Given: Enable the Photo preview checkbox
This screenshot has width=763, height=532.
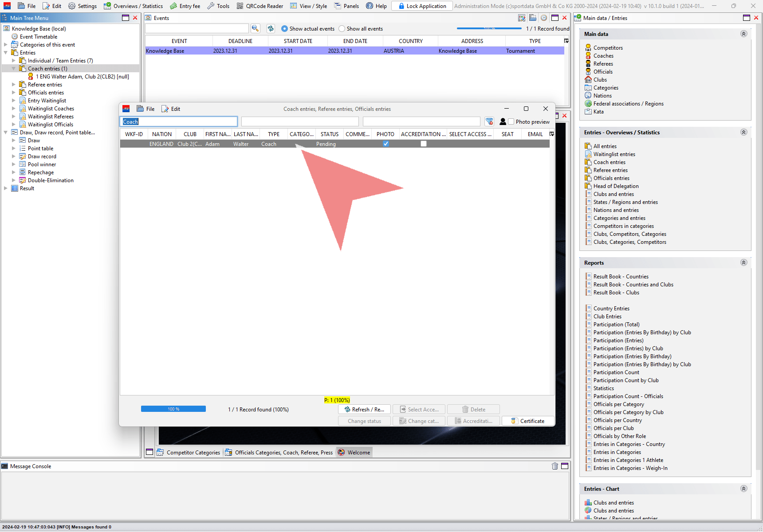Looking at the screenshot, I should click(511, 121).
